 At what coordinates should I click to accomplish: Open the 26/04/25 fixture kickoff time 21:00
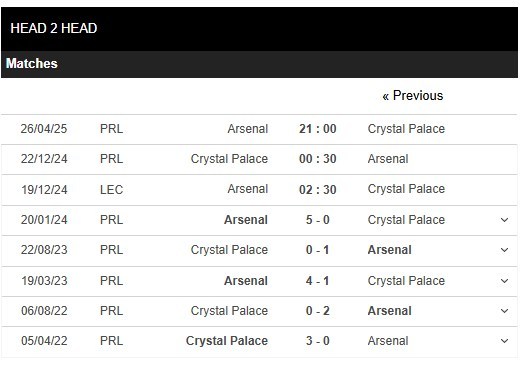click(x=318, y=129)
